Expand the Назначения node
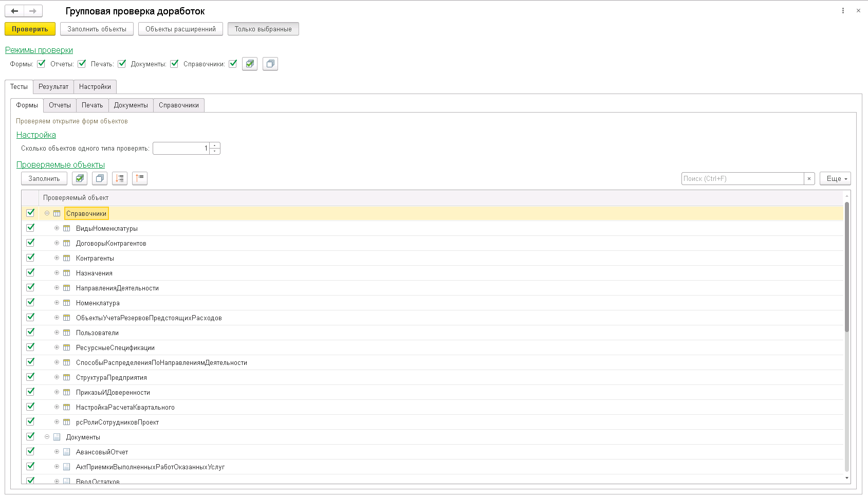Screen dimensions: 868x496 click(x=57, y=273)
